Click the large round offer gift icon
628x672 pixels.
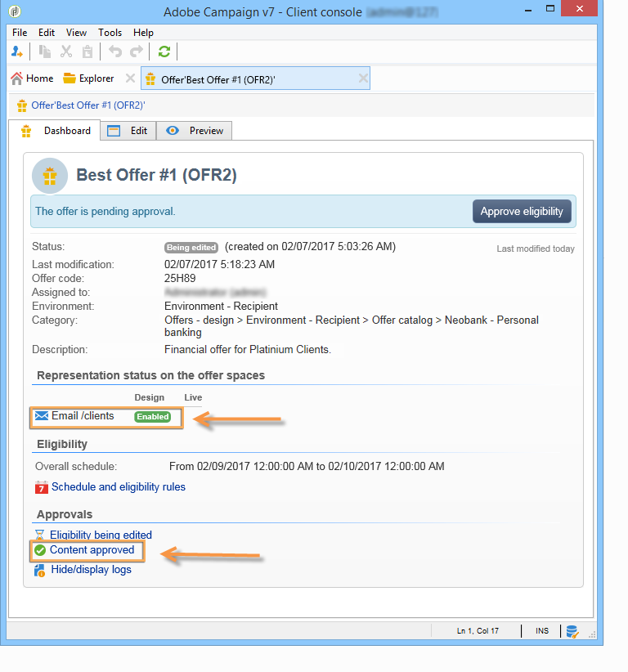50,176
